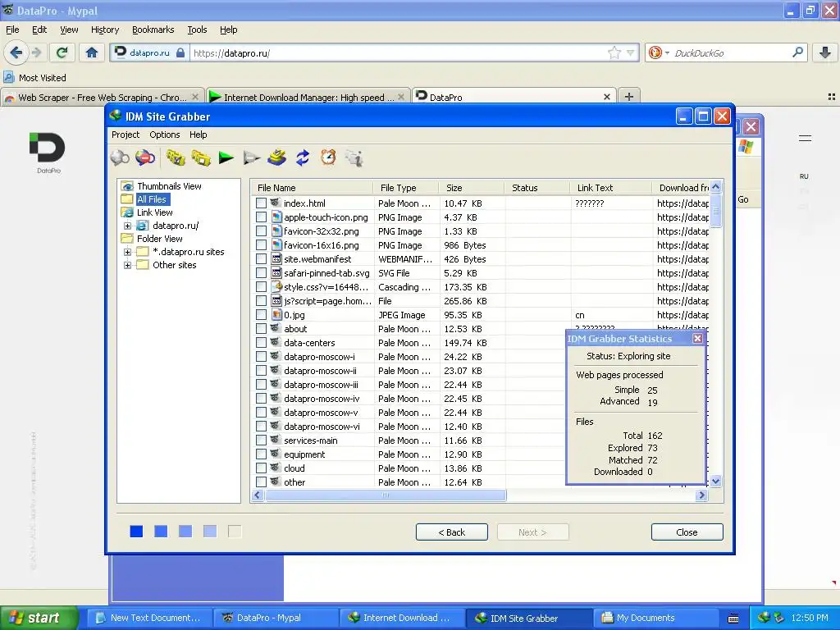Click the browser URL address field
The height and width of the screenshot is (630, 840).
(x=399, y=53)
